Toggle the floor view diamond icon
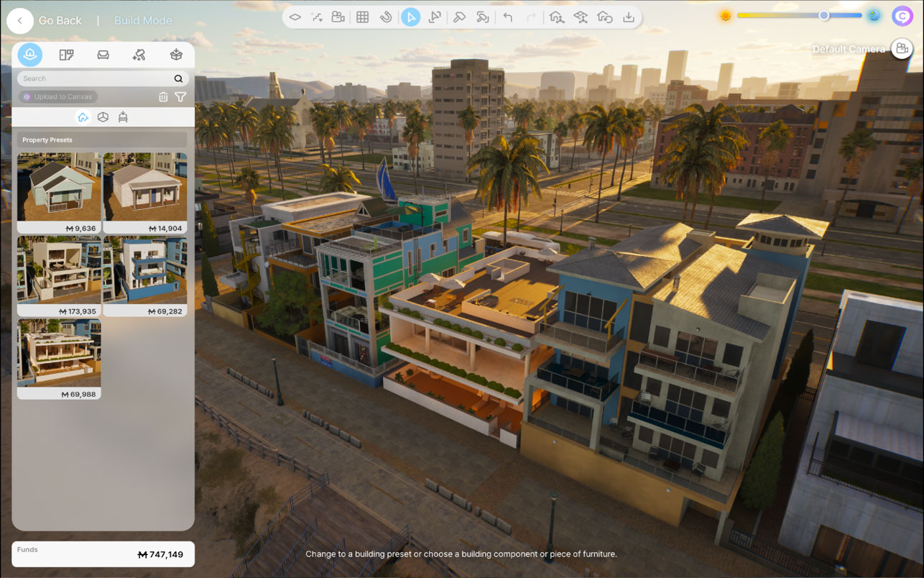 tap(295, 17)
